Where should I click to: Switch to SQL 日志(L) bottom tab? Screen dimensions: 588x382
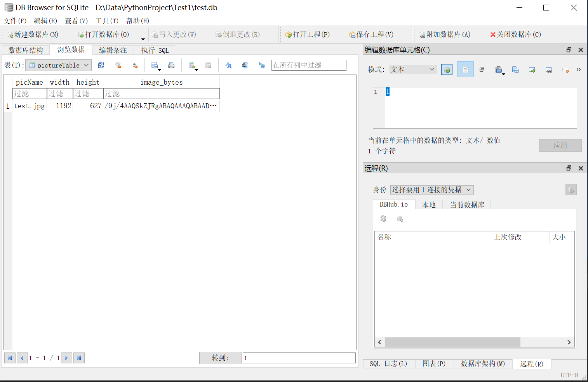388,364
